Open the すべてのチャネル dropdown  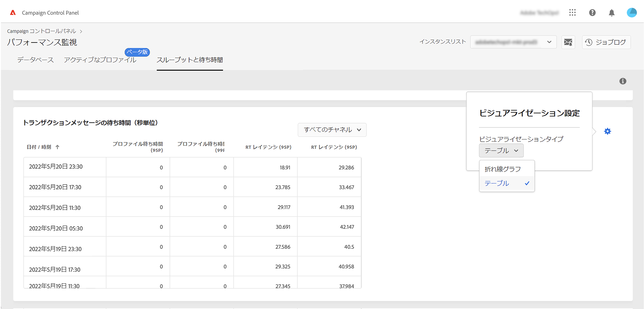[x=332, y=130]
